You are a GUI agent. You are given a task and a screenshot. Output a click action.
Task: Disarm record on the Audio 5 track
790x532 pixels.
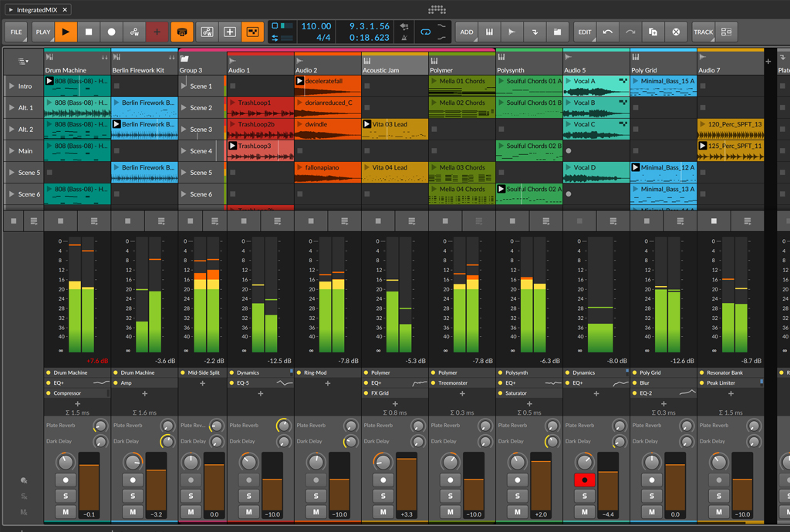[585, 480]
